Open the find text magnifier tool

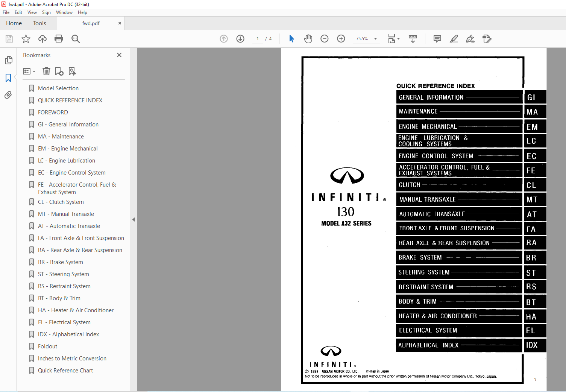76,39
